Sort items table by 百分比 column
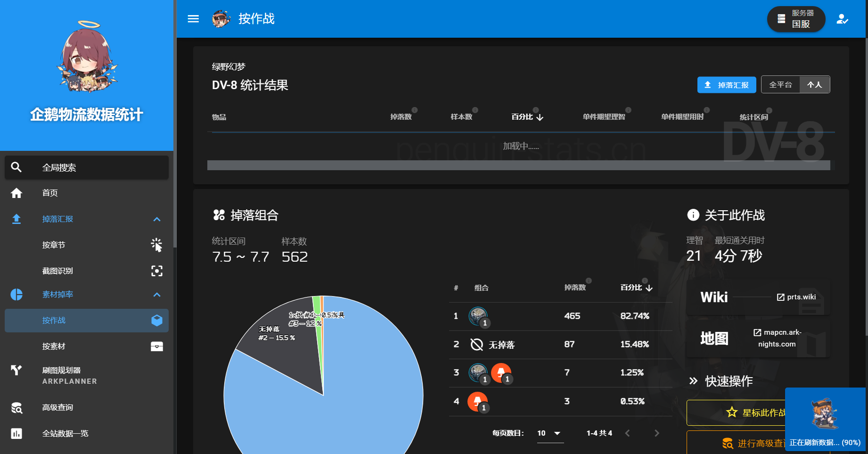The height and width of the screenshot is (454, 868). pos(527,117)
